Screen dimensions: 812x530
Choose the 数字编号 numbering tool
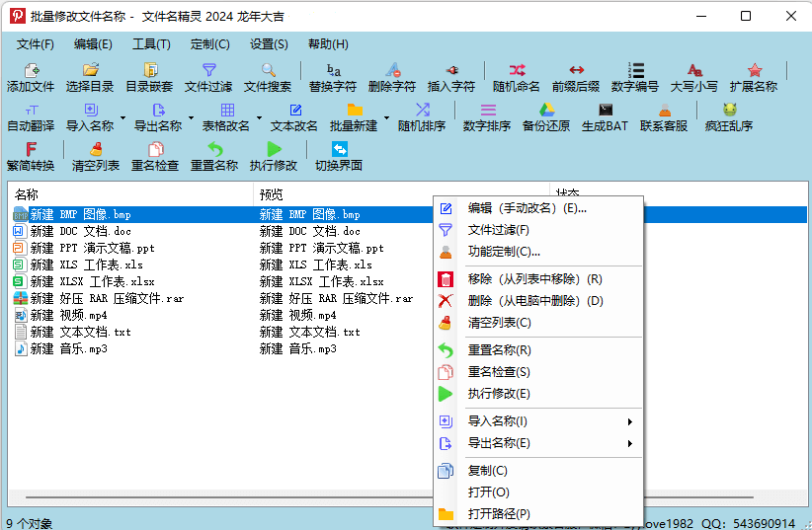click(x=635, y=77)
